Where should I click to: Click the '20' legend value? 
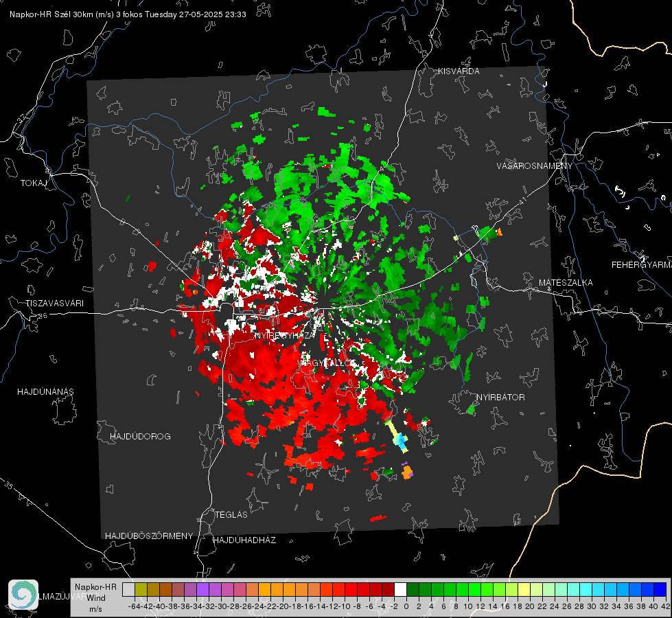pos(530,606)
